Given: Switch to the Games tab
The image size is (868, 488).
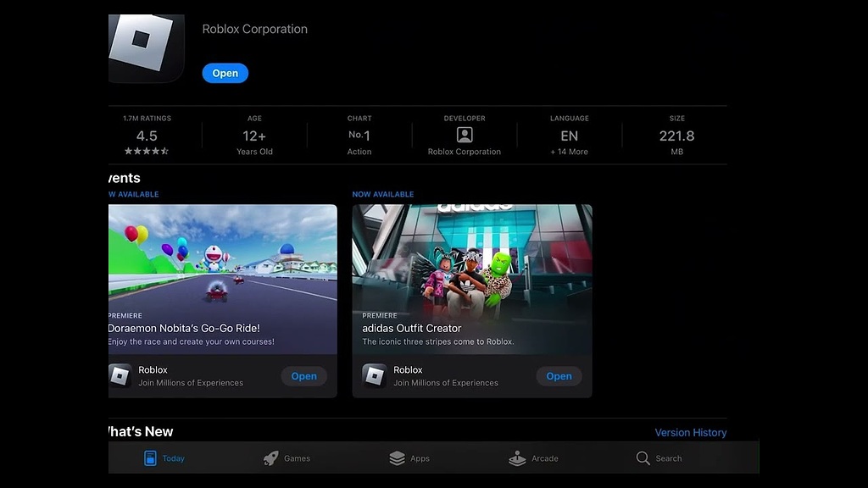Looking at the screenshot, I should pyautogui.click(x=287, y=457).
